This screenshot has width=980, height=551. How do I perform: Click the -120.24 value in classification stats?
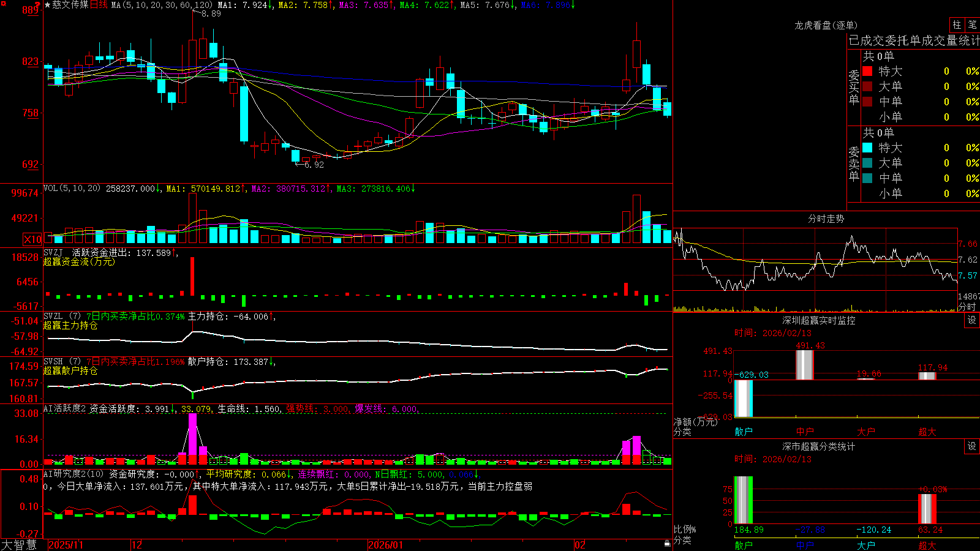873,530
